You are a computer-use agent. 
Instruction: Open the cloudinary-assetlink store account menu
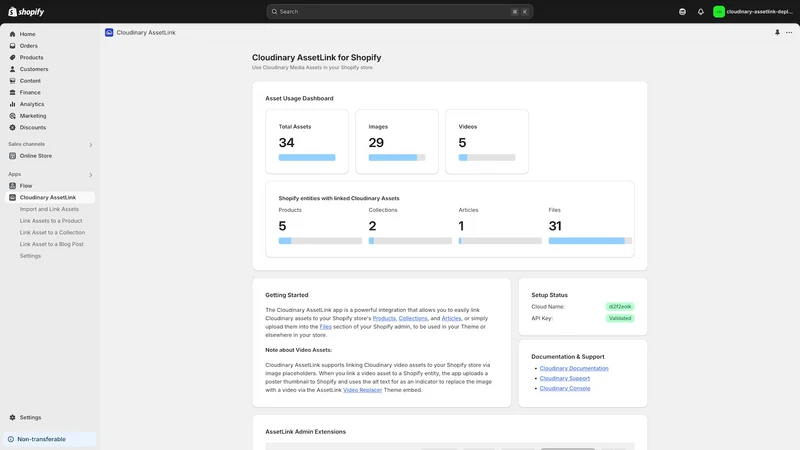754,12
